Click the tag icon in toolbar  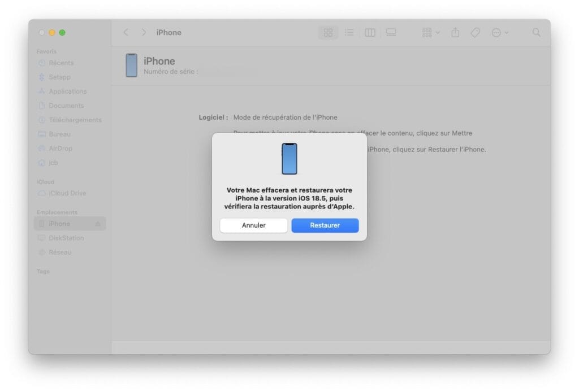[x=475, y=32]
